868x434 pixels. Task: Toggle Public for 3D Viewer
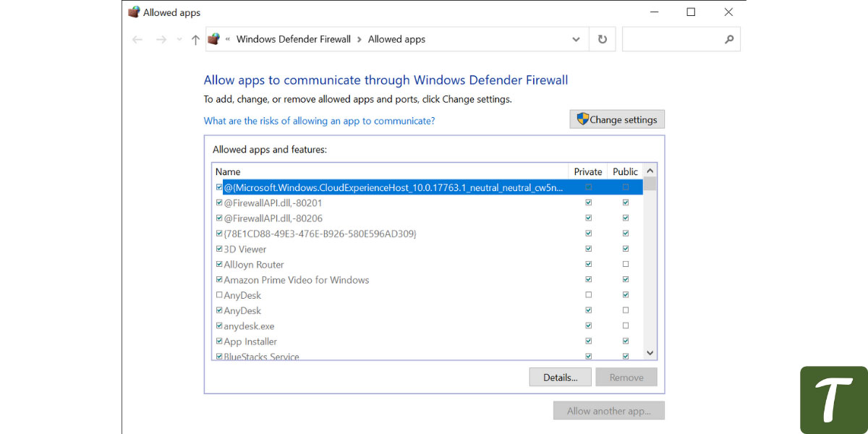[x=626, y=249]
